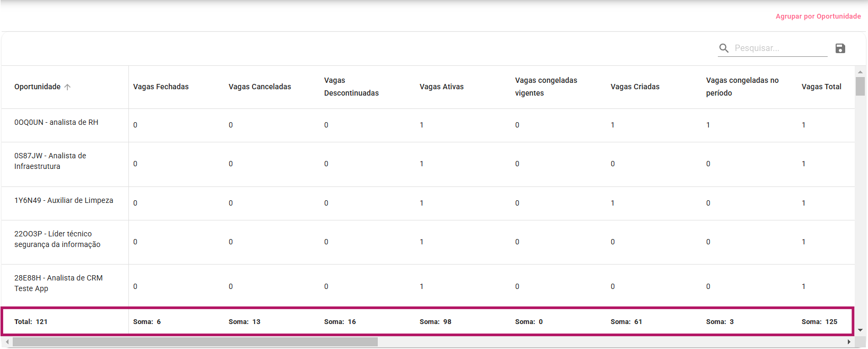Sort by Vagas Total column header
Viewport: 868px width, 349px height.
(821, 87)
